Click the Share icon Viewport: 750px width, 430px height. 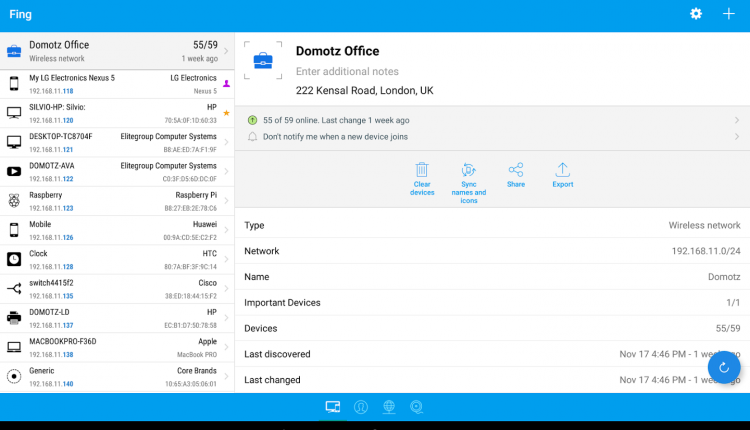tap(515, 170)
